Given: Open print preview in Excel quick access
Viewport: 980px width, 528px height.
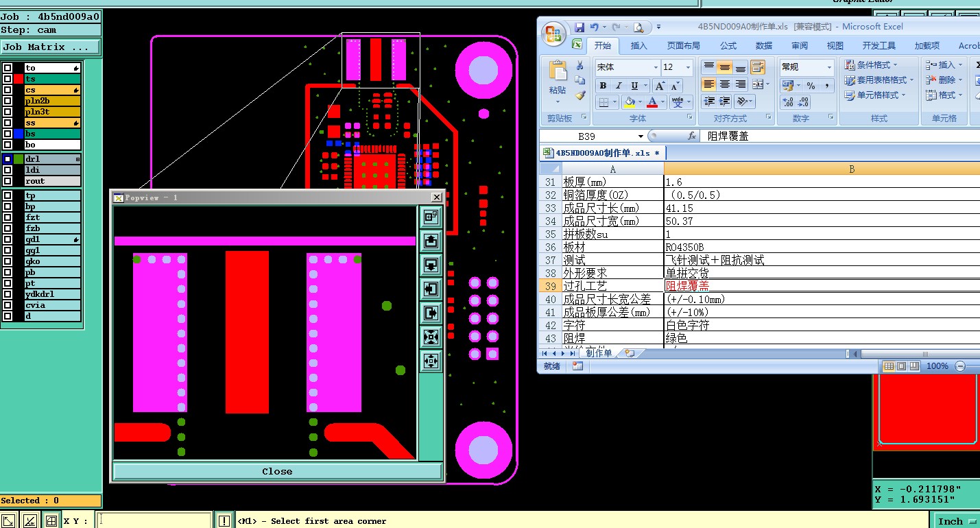Looking at the screenshot, I should (x=638, y=27).
